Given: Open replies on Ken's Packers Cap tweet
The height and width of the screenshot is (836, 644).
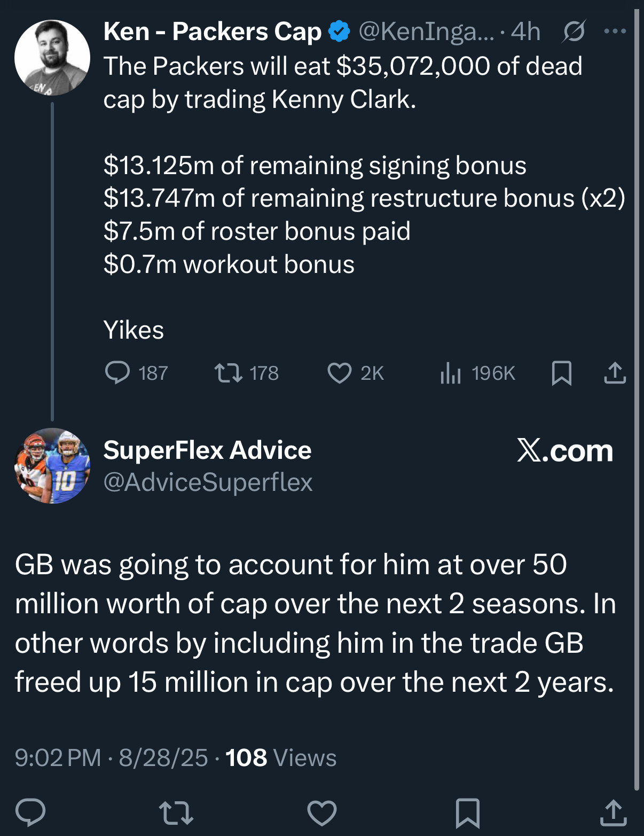Looking at the screenshot, I should click(136, 373).
